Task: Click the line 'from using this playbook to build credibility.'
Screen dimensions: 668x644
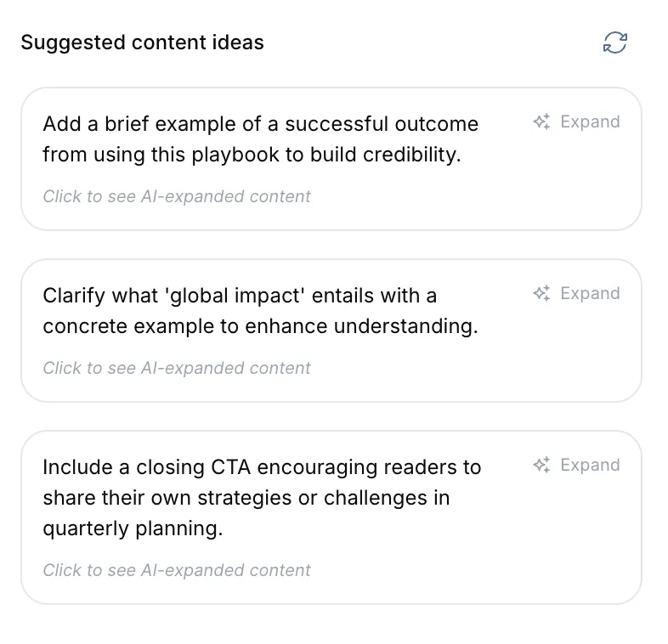Action: (x=252, y=155)
